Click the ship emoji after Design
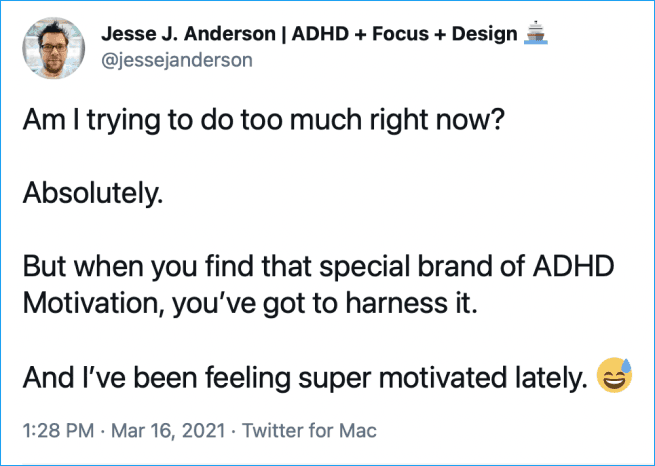The height and width of the screenshot is (466, 655). tap(536, 33)
